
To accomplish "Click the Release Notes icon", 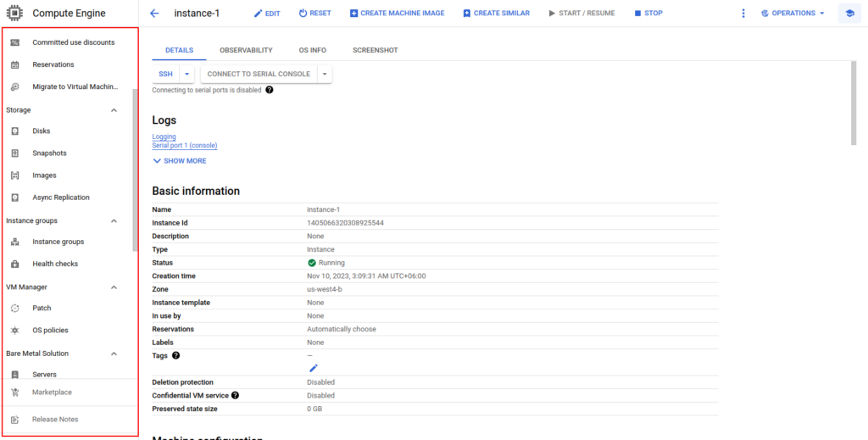I will point(15,419).
